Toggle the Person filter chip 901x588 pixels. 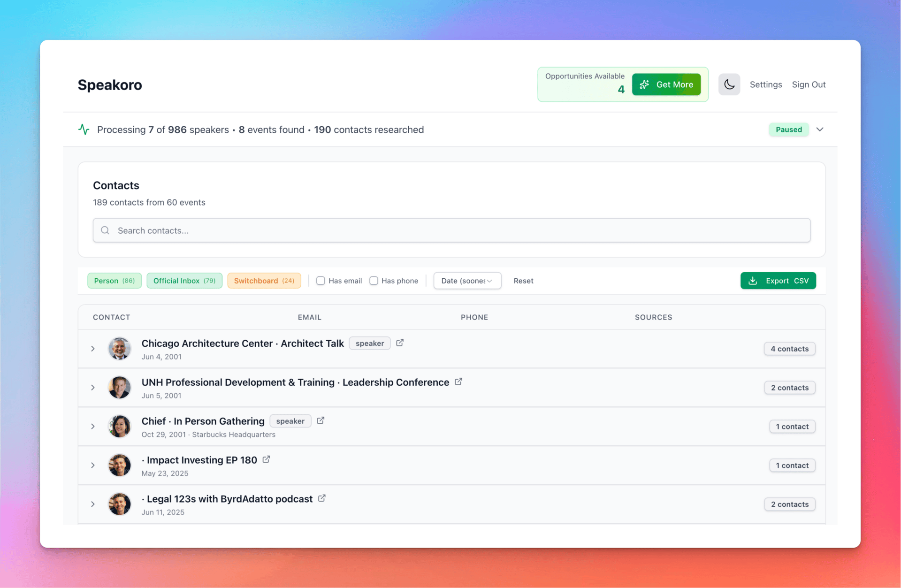point(114,281)
